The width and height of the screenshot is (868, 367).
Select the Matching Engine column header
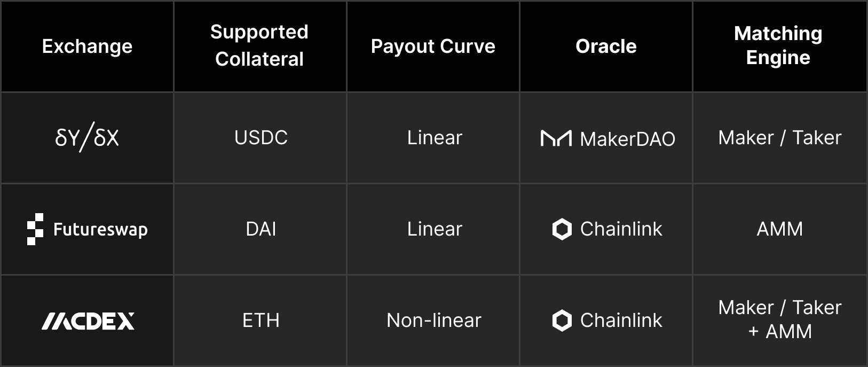coord(778,45)
